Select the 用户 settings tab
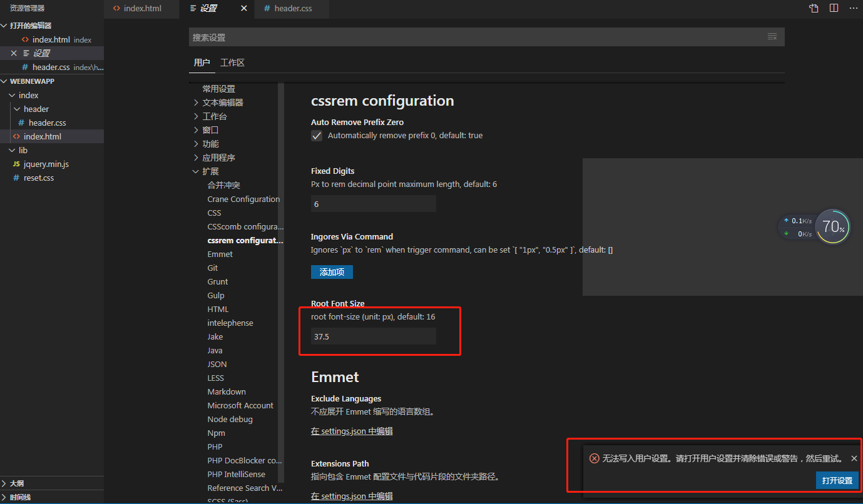 [x=202, y=63]
